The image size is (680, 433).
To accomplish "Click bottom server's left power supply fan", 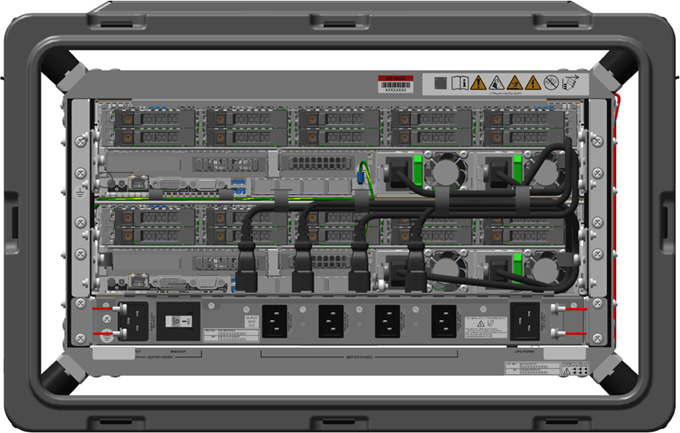I will point(447,269).
